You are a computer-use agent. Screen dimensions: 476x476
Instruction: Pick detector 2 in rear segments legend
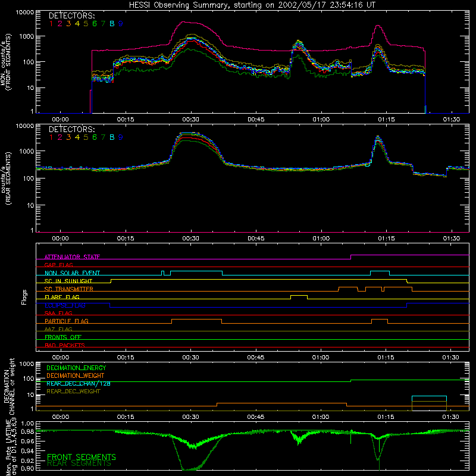click(60, 137)
